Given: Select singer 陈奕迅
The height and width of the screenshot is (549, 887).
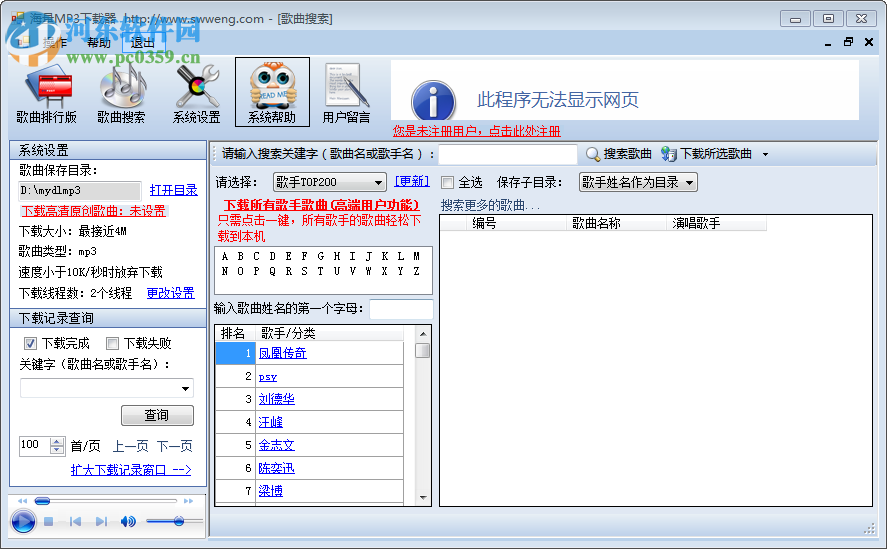Looking at the screenshot, I should click(277, 468).
